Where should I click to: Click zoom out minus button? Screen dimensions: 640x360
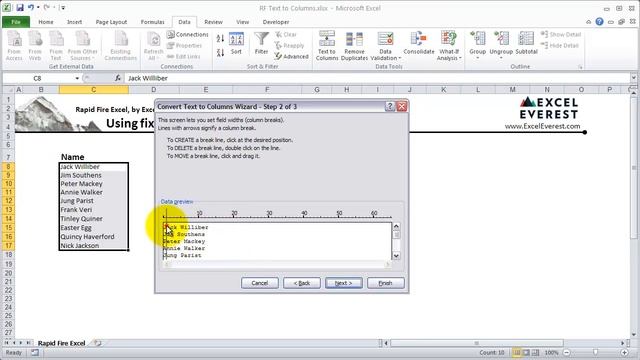coord(567,352)
